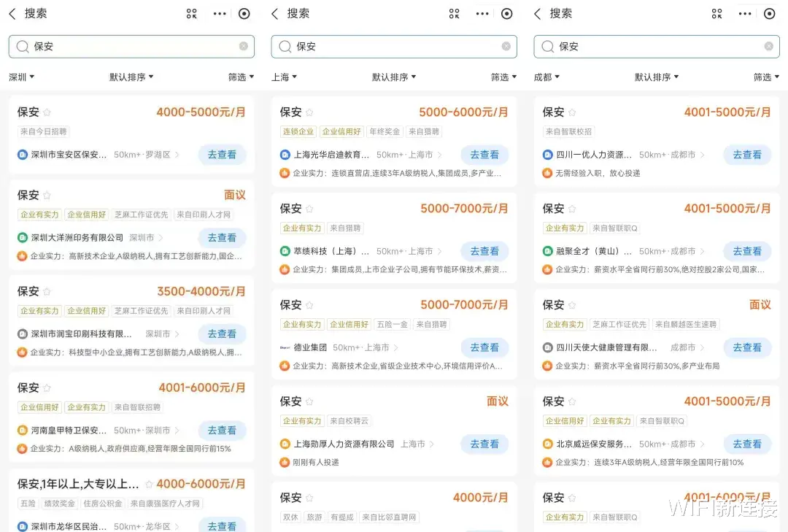Tap the circular record icon on Chengdu screen
This screenshot has height=532, width=788.
pyautogui.click(x=770, y=14)
